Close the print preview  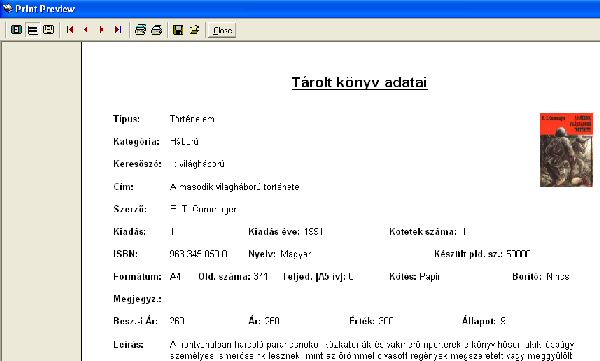coord(222,30)
